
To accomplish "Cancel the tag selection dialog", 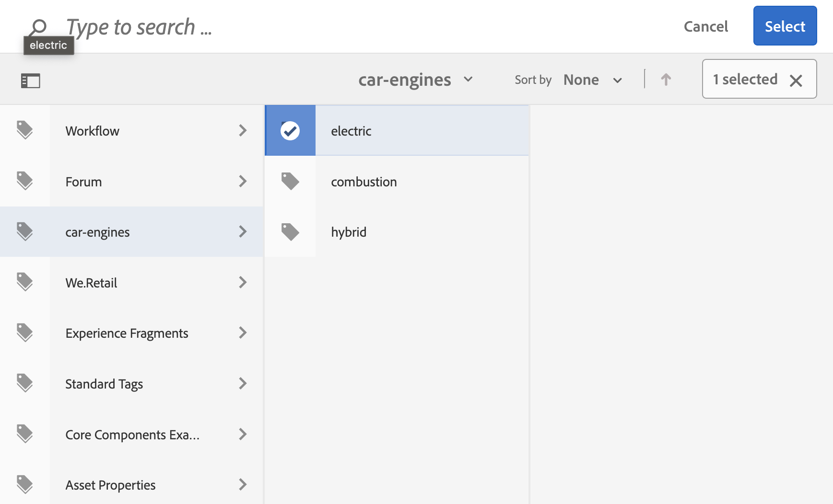I will 706,26.
